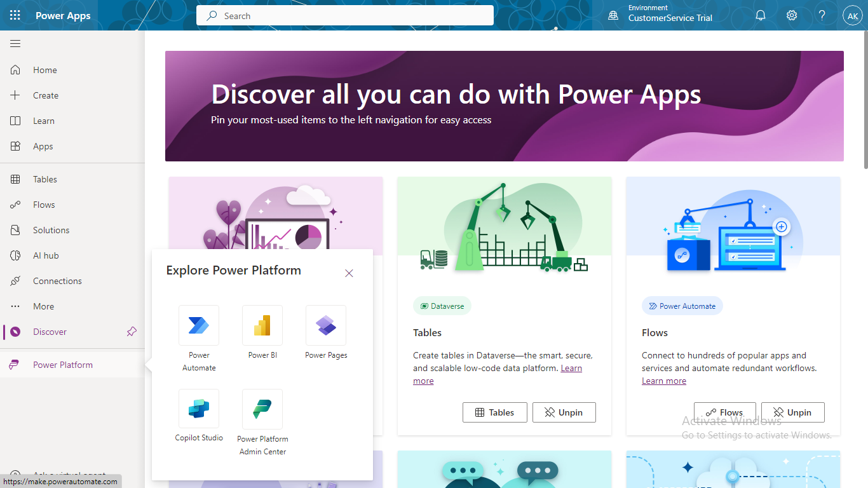Expand the More navigation item
The width and height of the screenshot is (868, 488).
click(43, 306)
